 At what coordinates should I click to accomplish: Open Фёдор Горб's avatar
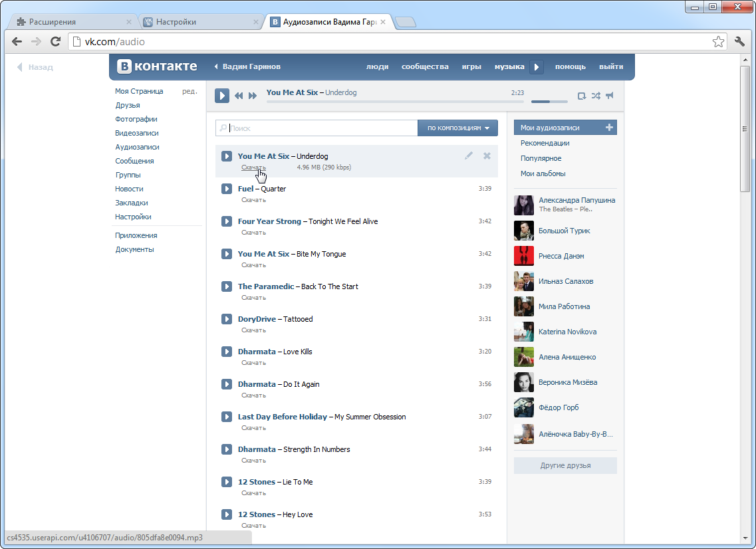click(523, 407)
